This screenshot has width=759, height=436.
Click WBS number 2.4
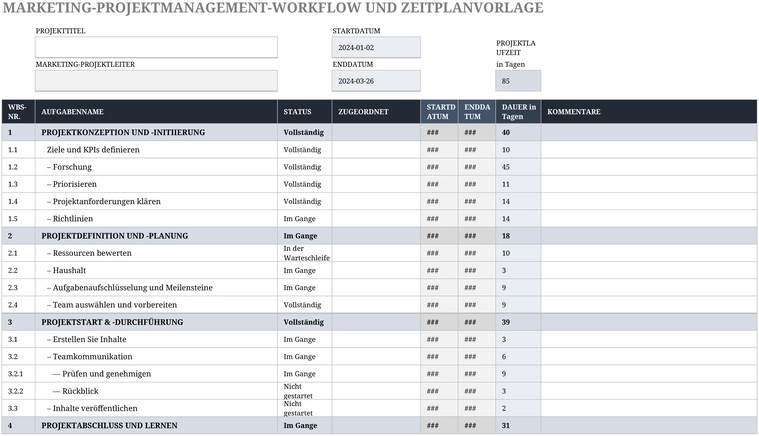(18, 305)
